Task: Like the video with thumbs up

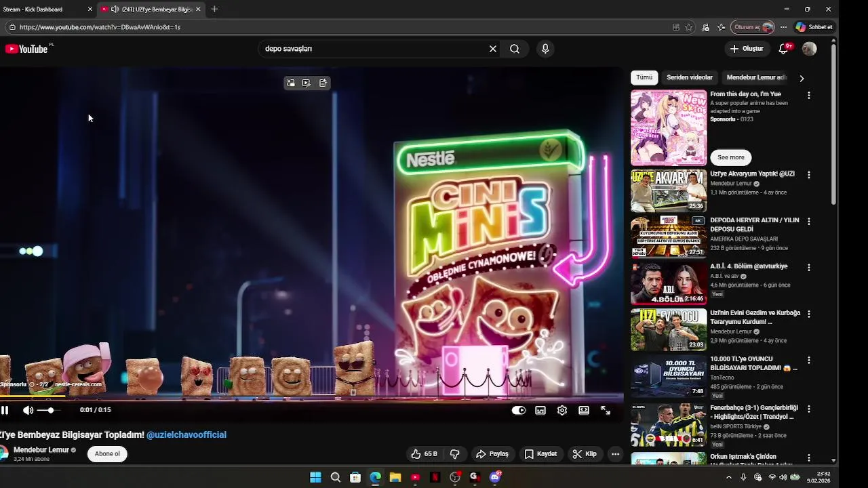Action: click(x=424, y=454)
